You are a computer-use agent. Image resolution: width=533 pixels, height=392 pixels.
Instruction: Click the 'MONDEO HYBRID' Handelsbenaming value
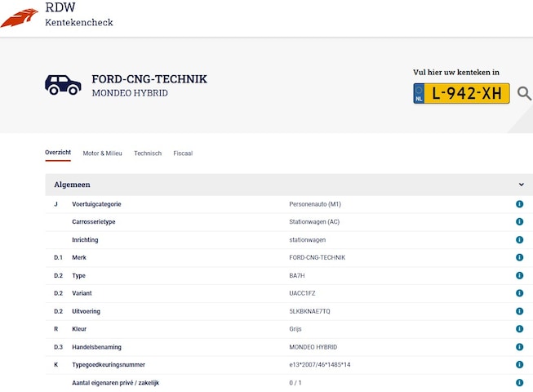[313, 347]
